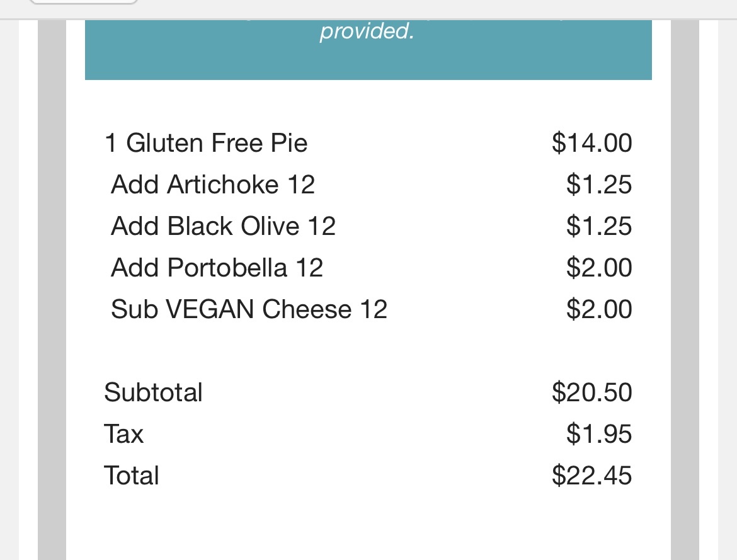The height and width of the screenshot is (560, 737).
Task: Select the $20.50 subtotal amount
Action: click(x=591, y=392)
